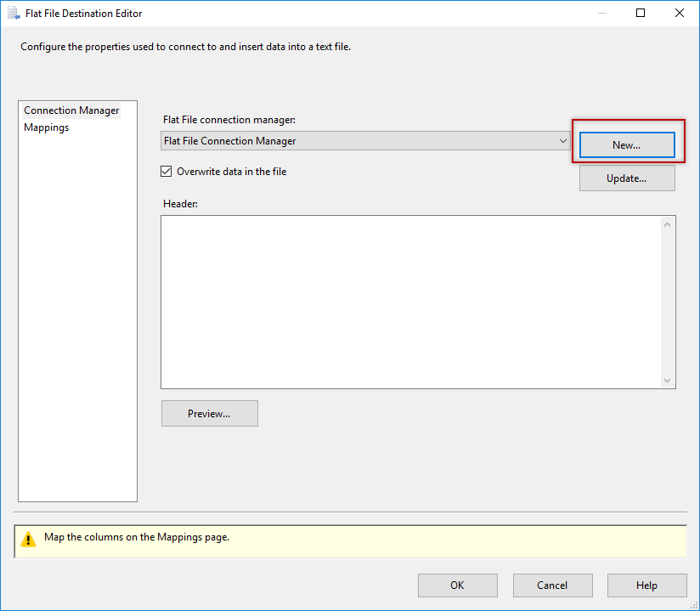Click the 'Header:' label
Image resolution: width=700 pixels, height=611 pixels.
(x=180, y=204)
